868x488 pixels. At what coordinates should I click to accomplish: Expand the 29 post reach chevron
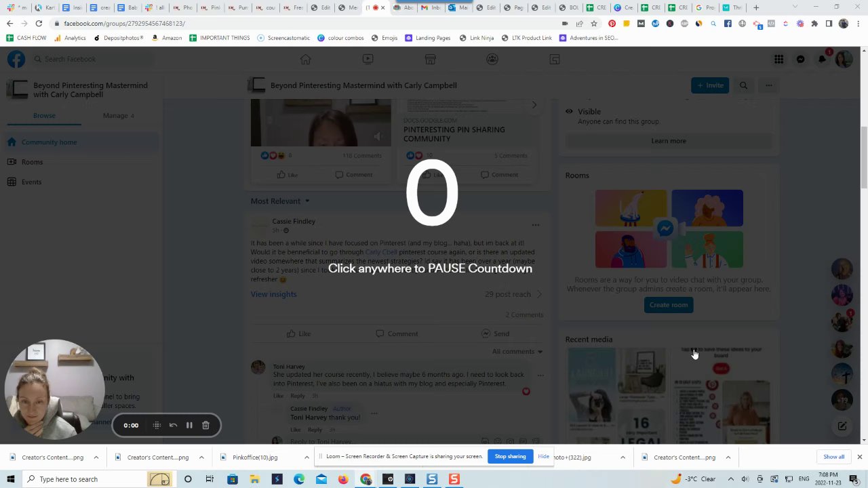[539, 294]
